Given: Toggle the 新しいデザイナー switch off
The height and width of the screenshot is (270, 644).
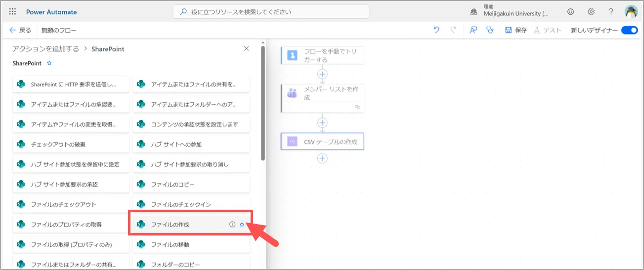Looking at the screenshot, I should click(x=629, y=30).
